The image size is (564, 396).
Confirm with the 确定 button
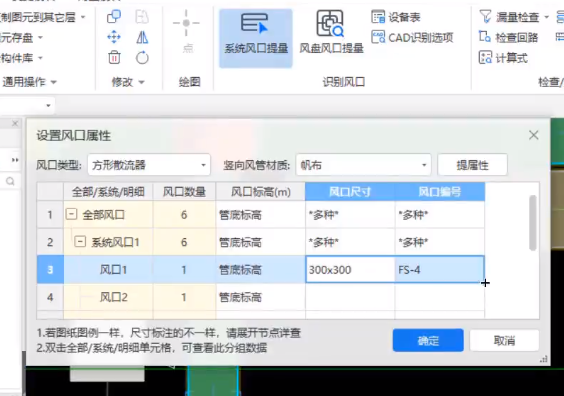tap(428, 340)
